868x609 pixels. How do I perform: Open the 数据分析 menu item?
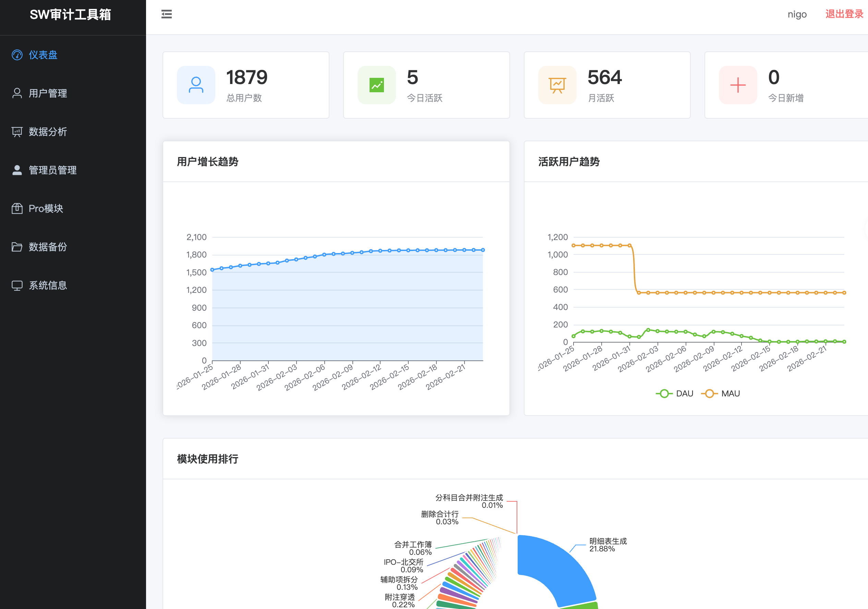coord(48,132)
